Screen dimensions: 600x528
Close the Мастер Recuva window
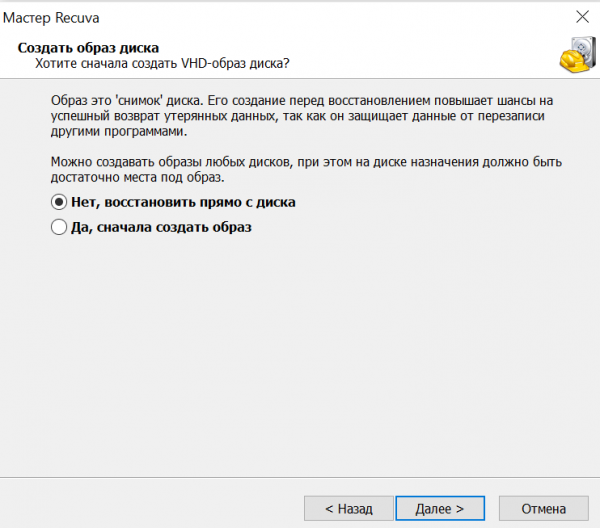[x=582, y=17]
